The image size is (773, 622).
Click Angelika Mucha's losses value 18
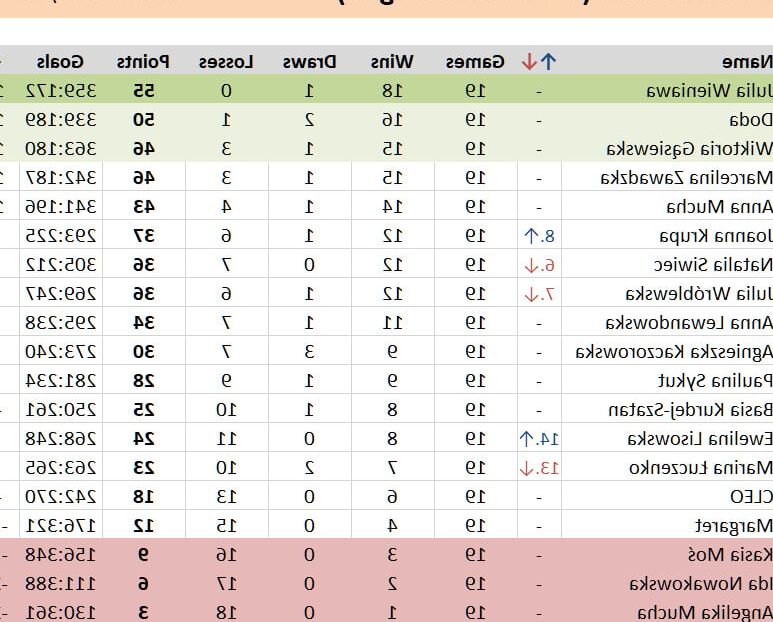226,614
